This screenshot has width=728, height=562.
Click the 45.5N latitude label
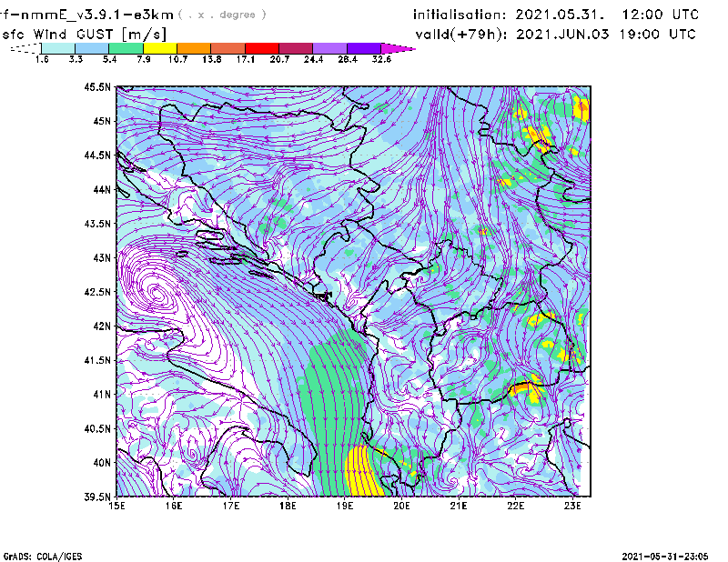pyautogui.click(x=97, y=86)
